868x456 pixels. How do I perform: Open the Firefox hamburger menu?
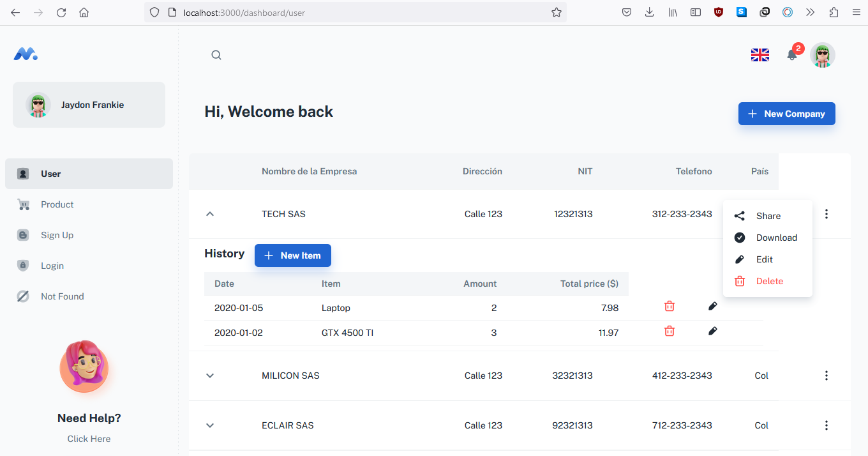click(x=856, y=12)
